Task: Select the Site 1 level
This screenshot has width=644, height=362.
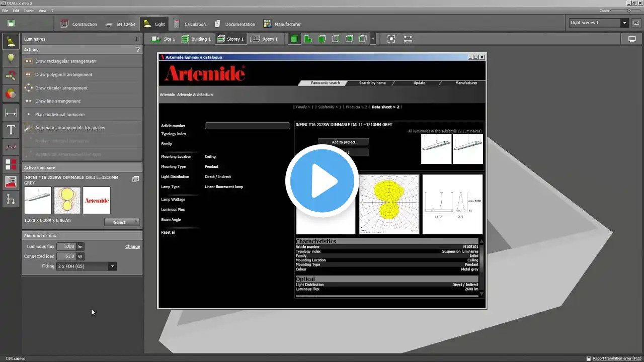Action: pyautogui.click(x=164, y=39)
